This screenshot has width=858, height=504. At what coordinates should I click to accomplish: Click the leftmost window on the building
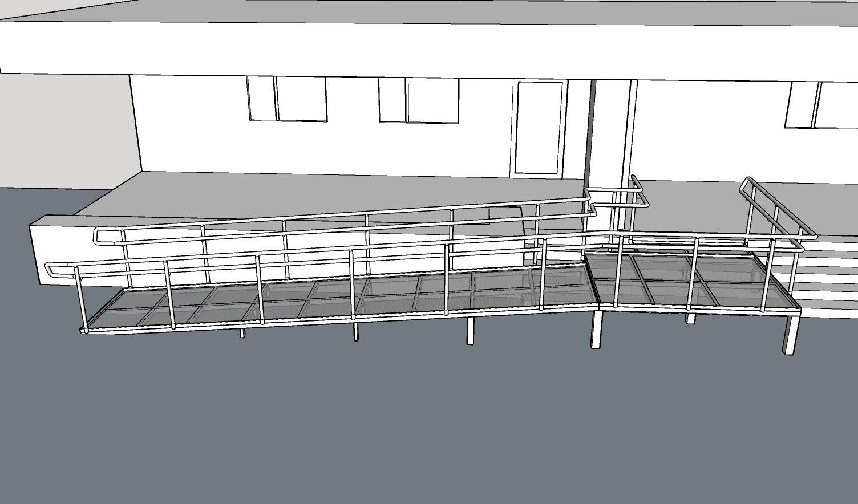coord(287,99)
